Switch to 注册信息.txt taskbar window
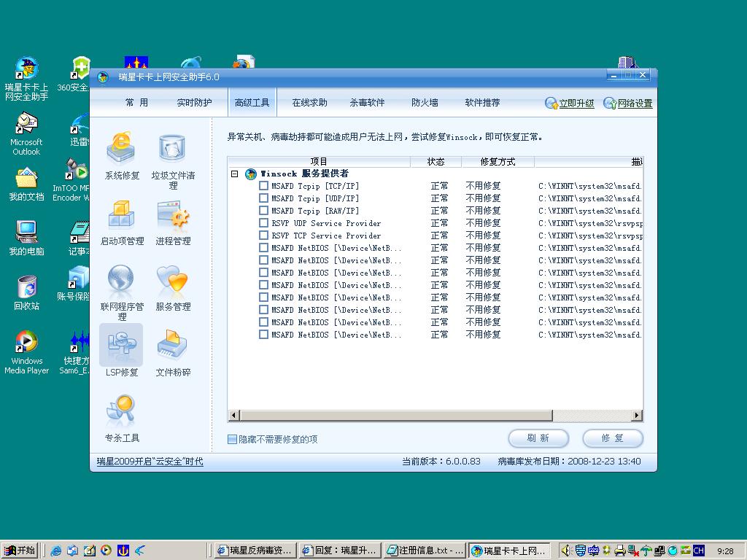The width and height of the screenshot is (747, 560). pos(425,551)
